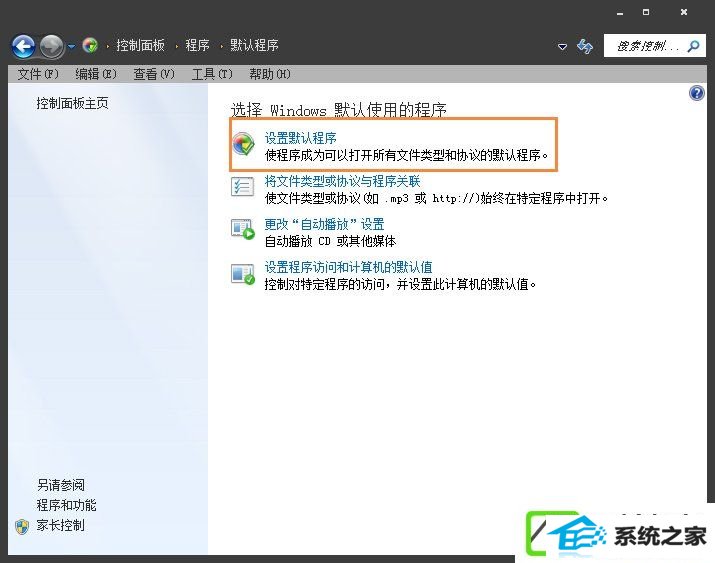Screen dimensions: 715x563
Task: Expand the breadcrumb arrow after 程序
Action: (x=221, y=46)
